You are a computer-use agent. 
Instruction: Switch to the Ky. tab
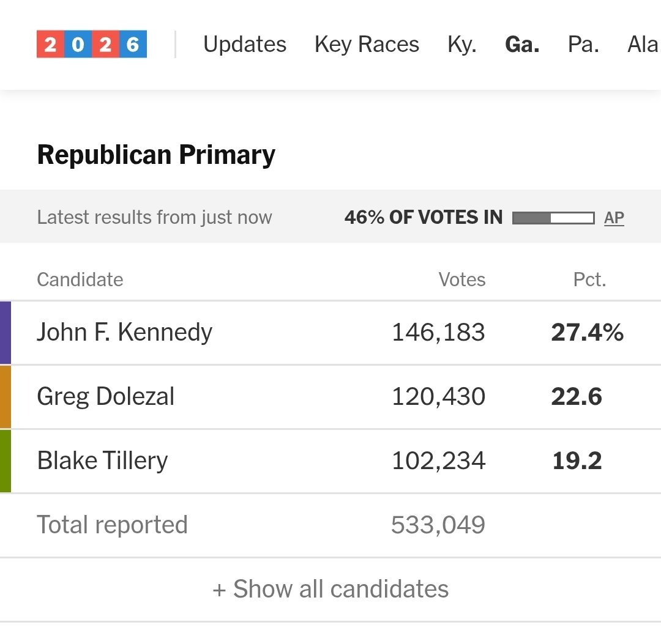click(x=462, y=44)
